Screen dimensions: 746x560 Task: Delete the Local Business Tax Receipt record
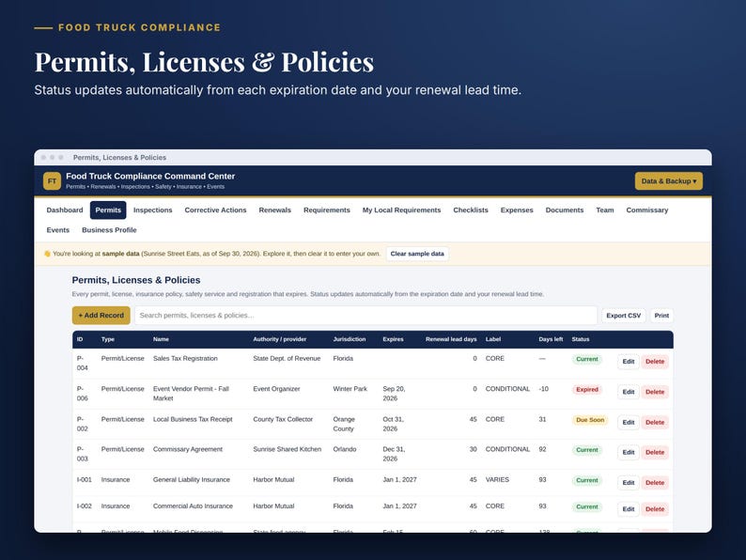pos(655,423)
